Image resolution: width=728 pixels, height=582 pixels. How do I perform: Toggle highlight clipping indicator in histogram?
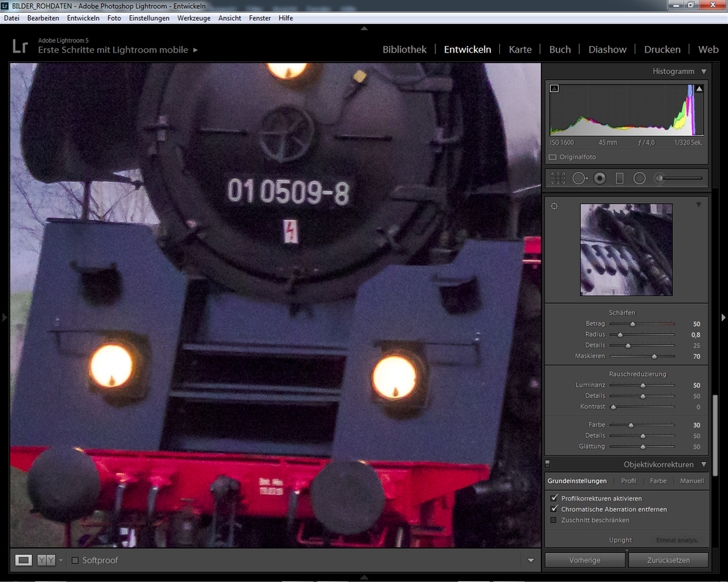click(699, 88)
